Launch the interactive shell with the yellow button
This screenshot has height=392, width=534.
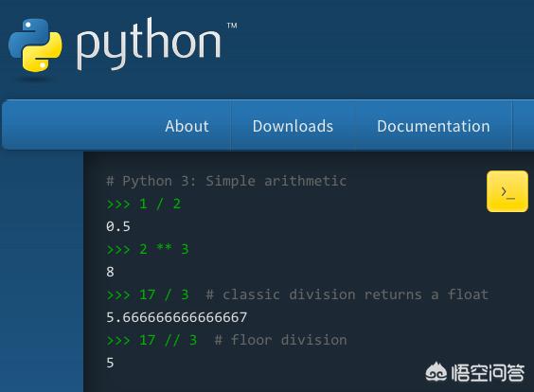pos(507,191)
